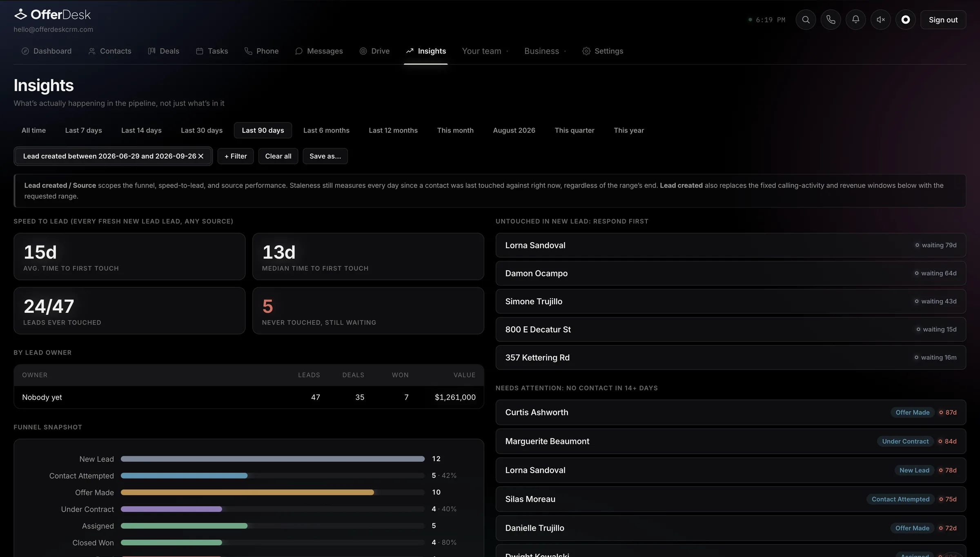Open the Save as... options
Image resolution: width=980 pixels, height=557 pixels.
coord(325,156)
